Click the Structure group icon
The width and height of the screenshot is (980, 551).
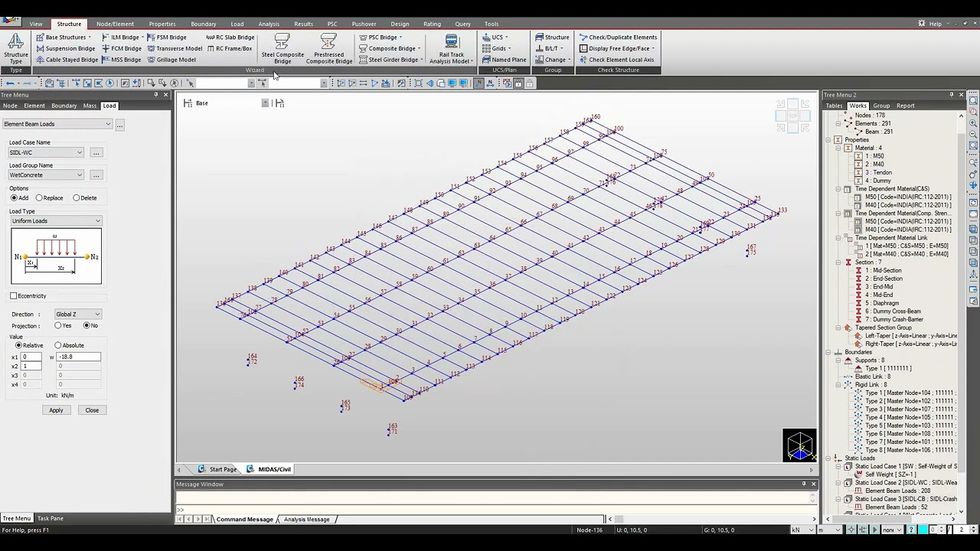coord(552,37)
